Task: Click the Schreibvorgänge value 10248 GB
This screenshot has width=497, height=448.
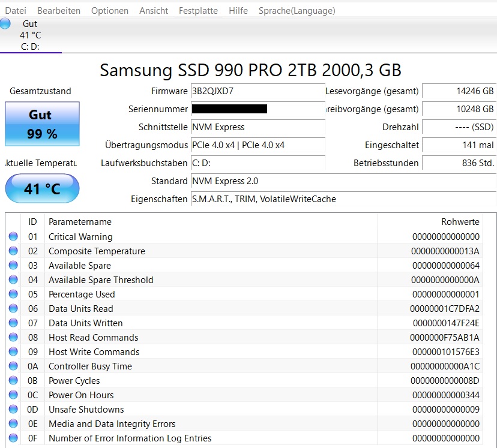Action: coord(459,109)
